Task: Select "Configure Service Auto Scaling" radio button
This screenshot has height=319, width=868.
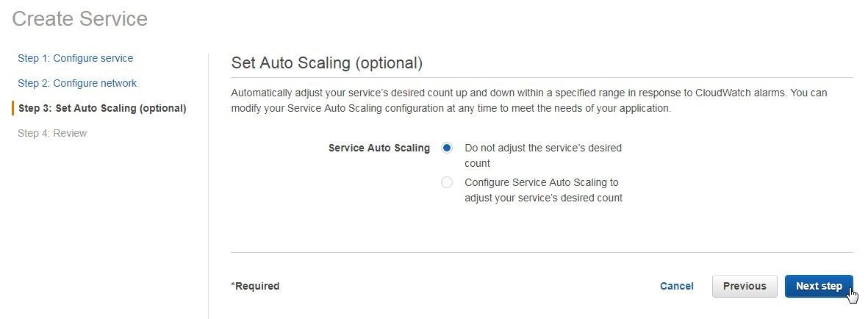Action: pyautogui.click(x=447, y=182)
